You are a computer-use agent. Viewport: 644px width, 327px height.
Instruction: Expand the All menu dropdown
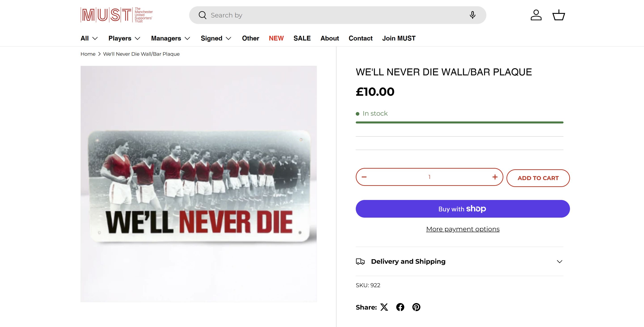point(89,38)
